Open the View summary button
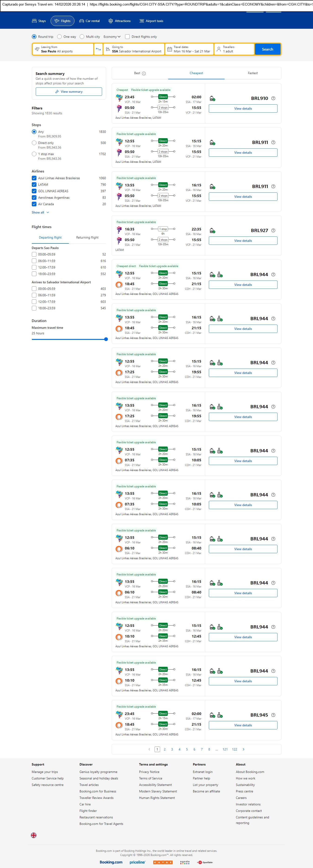The width and height of the screenshot is (313, 868). tap(69, 92)
